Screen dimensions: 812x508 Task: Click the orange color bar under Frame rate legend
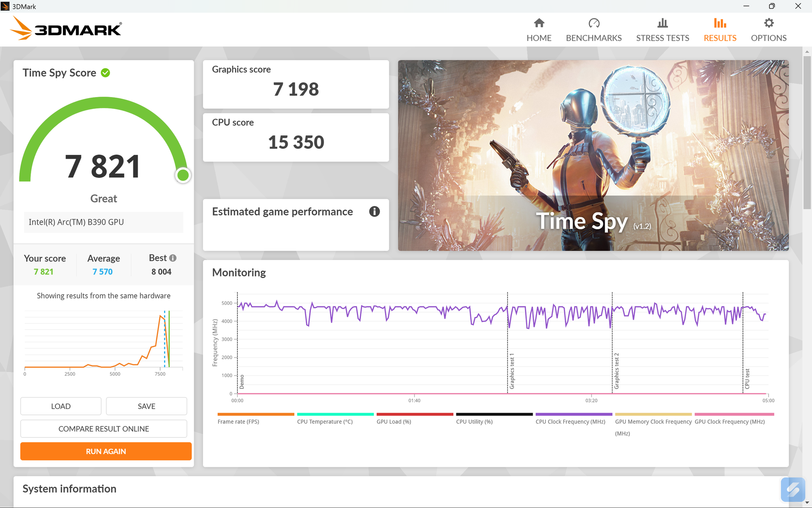click(256, 415)
